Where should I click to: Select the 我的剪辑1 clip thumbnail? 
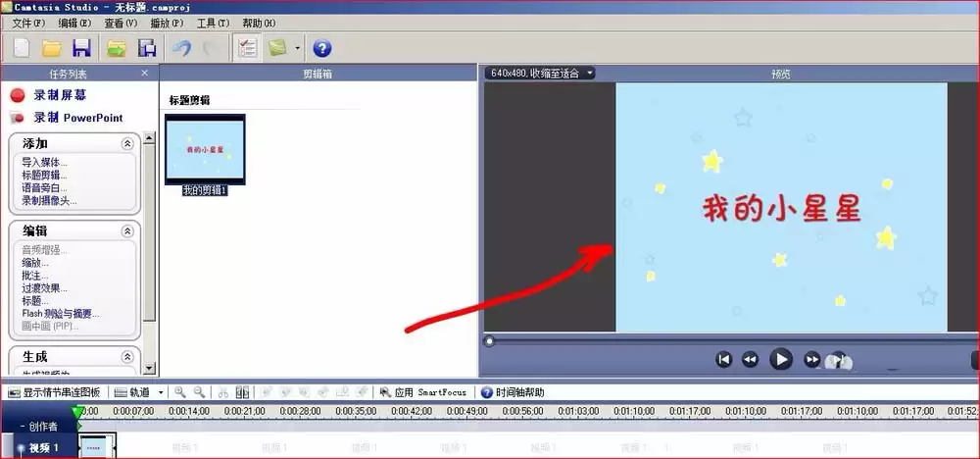[205, 149]
